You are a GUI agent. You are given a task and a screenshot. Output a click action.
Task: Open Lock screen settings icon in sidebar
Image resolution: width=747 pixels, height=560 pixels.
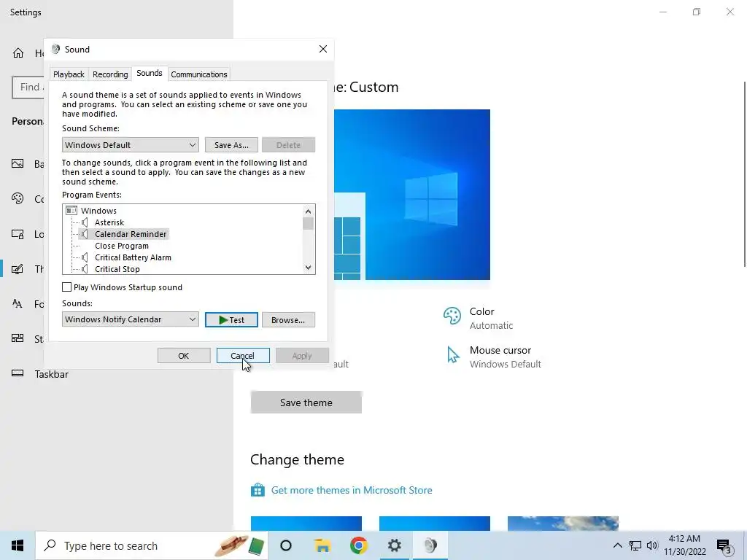(x=18, y=234)
